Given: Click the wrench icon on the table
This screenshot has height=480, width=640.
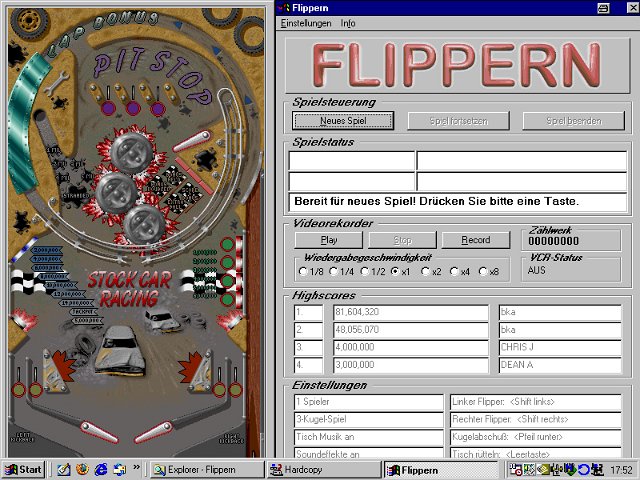Looking at the screenshot, I should tap(56, 83).
